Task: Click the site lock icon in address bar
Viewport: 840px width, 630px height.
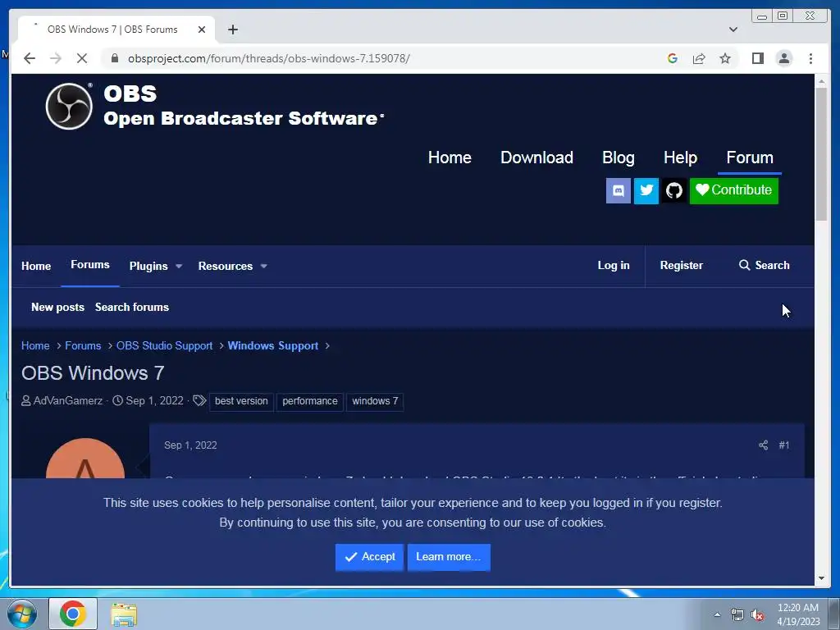Action: [x=114, y=58]
